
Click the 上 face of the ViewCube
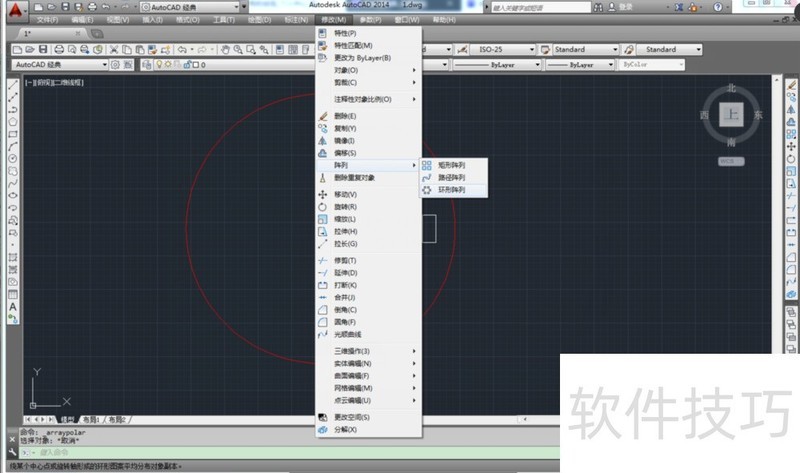[x=731, y=114]
